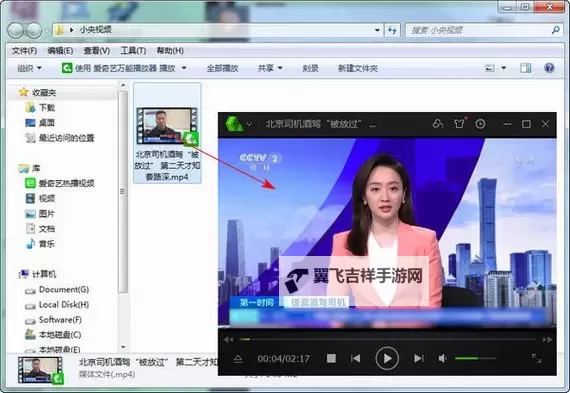The height and width of the screenshot is (393, 570).
Task: Open the address bar history dropdown arrow
Action: tap(377, 30)
